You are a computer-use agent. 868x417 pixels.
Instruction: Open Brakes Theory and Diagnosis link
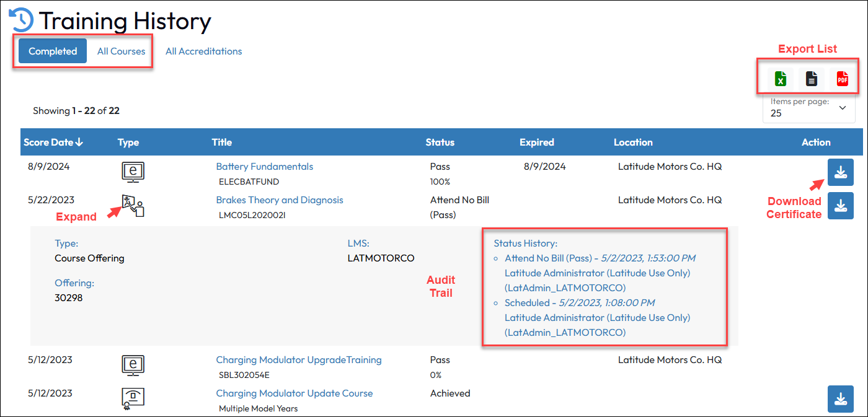pyautogui.click(x=279, y=200)
